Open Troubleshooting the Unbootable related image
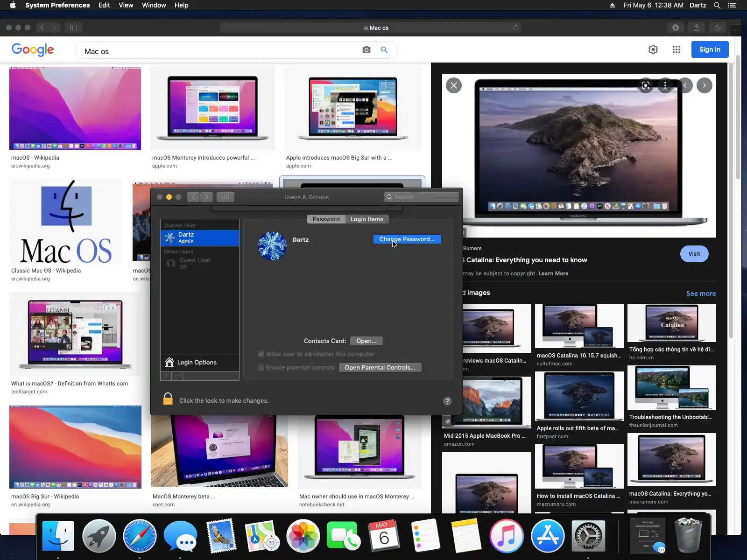This screenshot has height=560, width=747. (671, 388)
